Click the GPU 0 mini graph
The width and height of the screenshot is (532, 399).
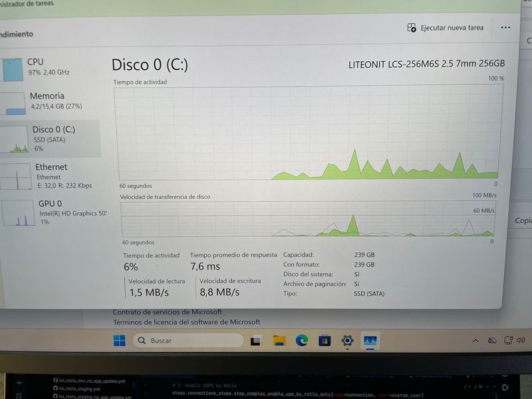19,213
